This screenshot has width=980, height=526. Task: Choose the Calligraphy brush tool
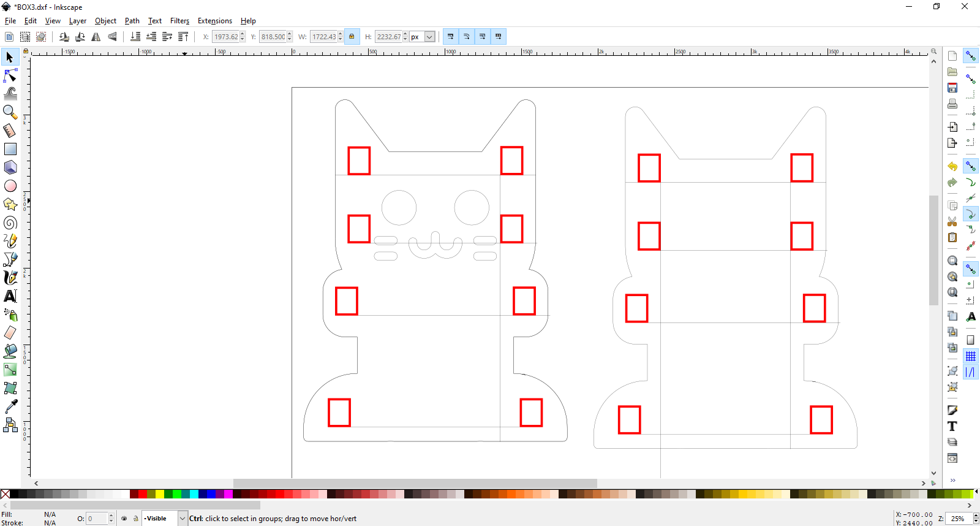point(10,278)
